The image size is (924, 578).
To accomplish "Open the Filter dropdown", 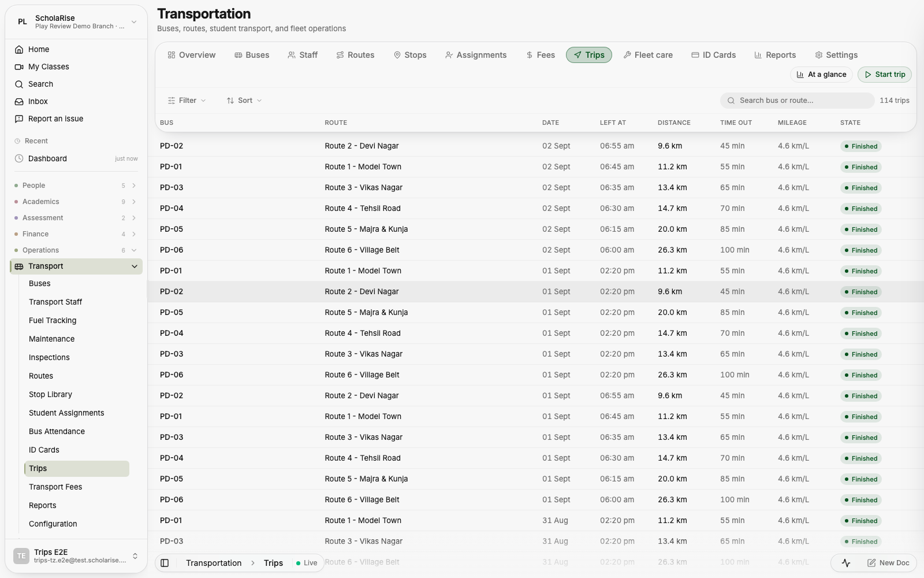I will (187, 101).
